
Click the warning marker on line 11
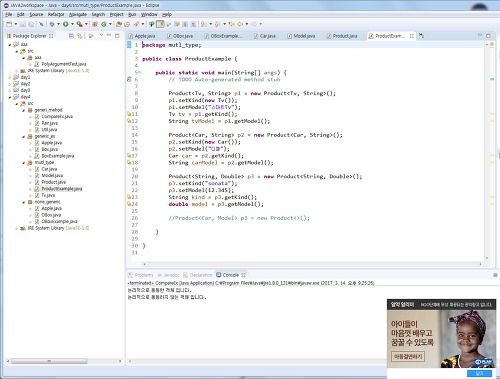(129, 114)
